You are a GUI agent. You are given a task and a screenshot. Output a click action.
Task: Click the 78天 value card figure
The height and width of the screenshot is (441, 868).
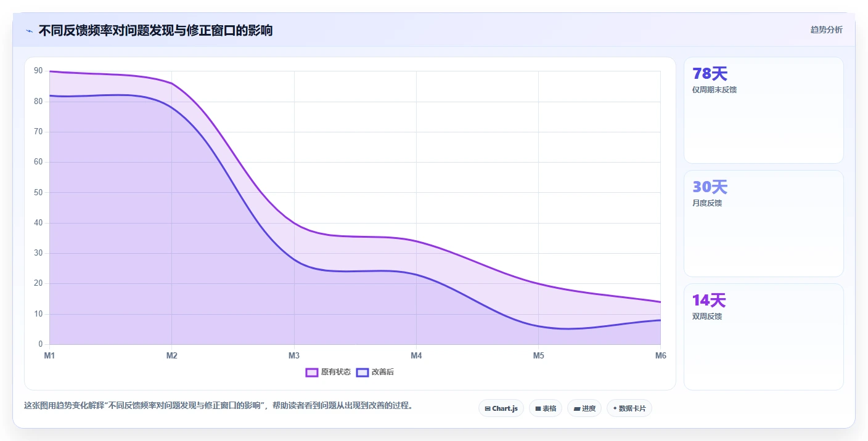(710, 74)
